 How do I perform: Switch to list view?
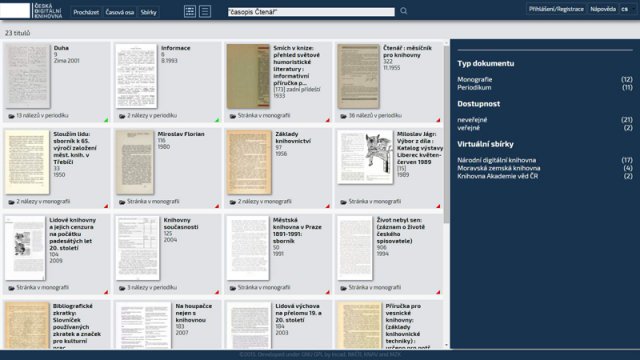point(205,11)
